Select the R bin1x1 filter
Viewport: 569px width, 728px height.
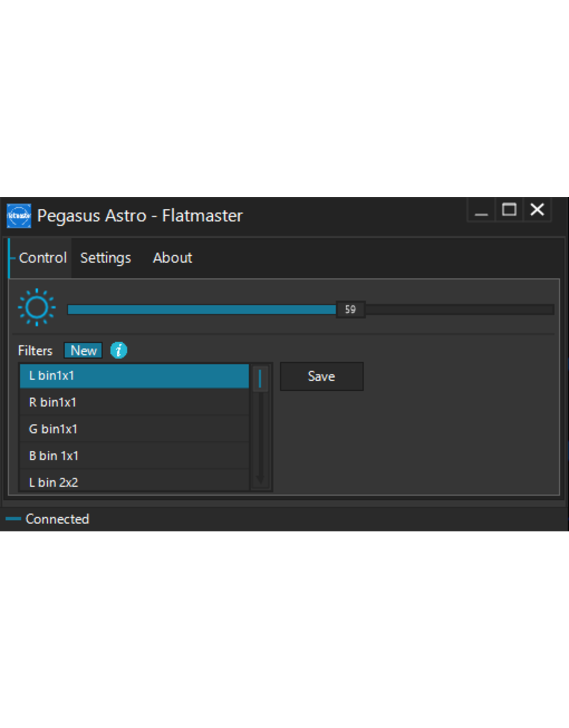(x=134, y=402)
